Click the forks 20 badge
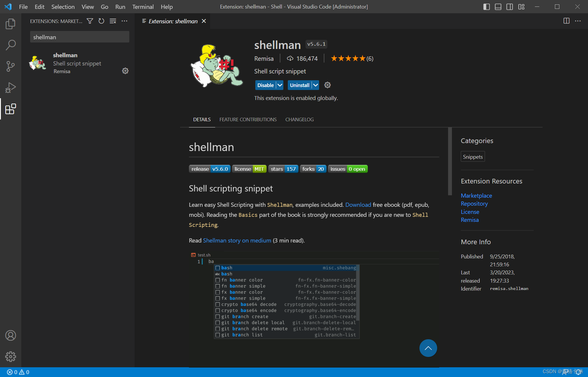The height and width of the screenshot is (377, 588). tap(313, 169)
